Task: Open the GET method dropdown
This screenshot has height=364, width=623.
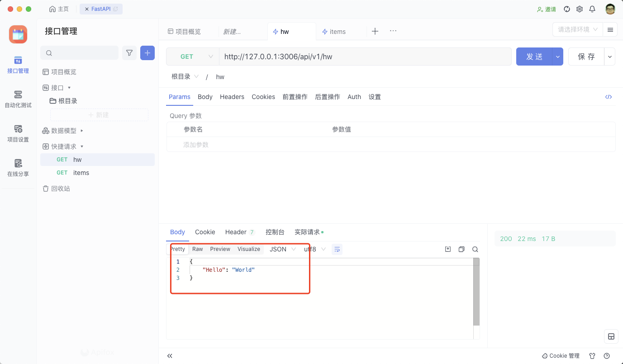Action: [192, 56]
